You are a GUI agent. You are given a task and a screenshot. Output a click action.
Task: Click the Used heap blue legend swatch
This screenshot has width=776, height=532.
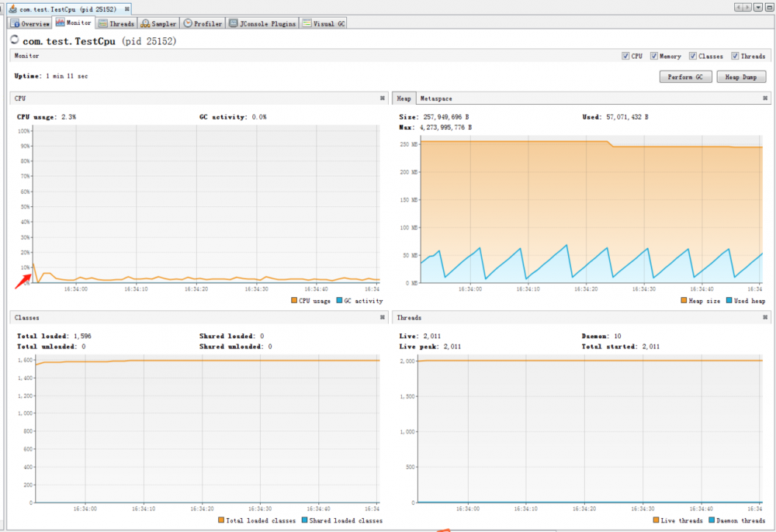click(729, 300)
